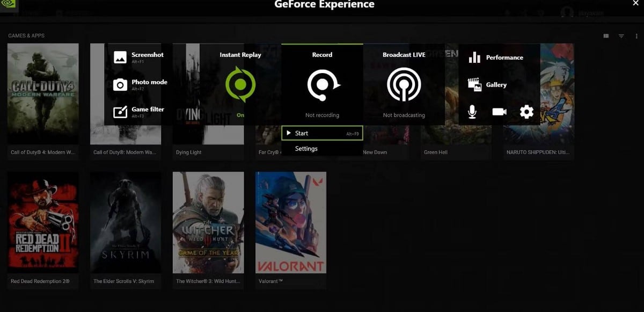This screenshot has height=312, width=644.
Task: Click the Gallery label
Action: (x=496, y=85)
